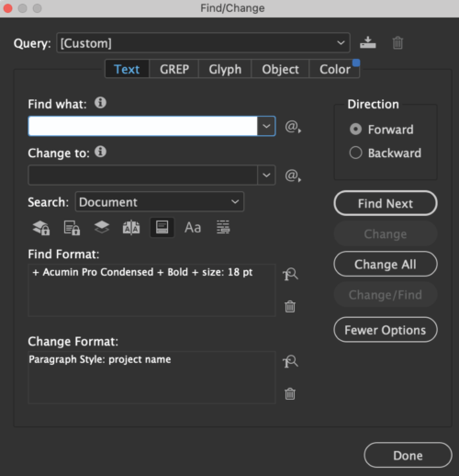Click inside the Find what text field
The height and width of the screenshot is (476, 459).
pos(142,126)
